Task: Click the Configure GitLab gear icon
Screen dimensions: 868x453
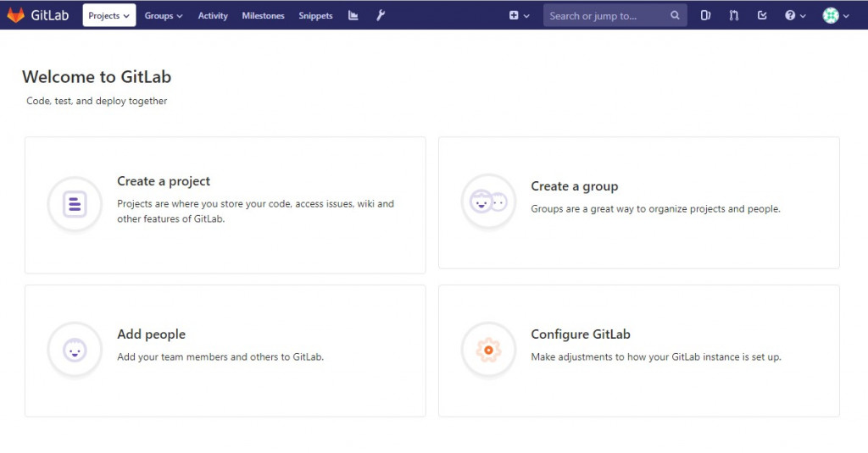Action: pyautogui.click(x=488, y=350)
